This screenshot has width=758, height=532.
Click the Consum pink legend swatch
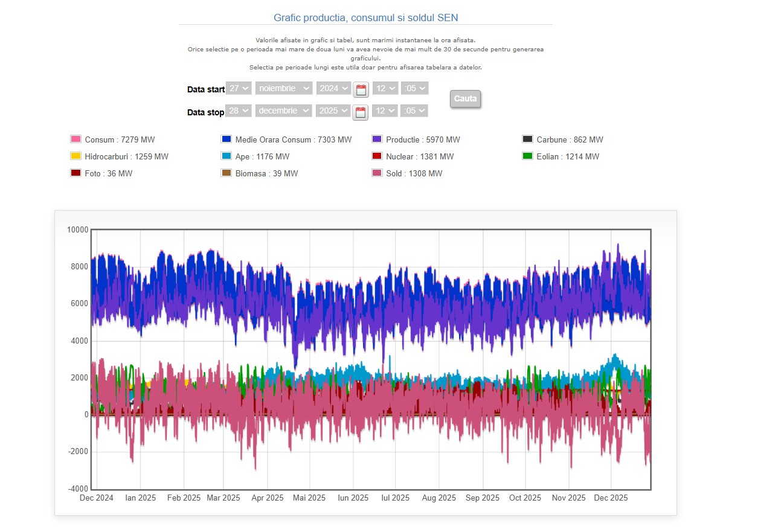(x=76, y=139)
